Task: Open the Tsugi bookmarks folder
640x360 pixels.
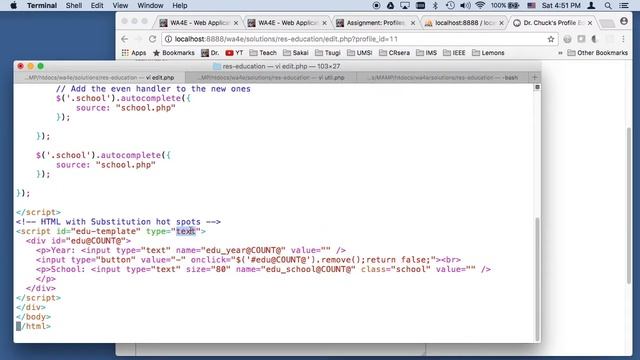Action: pyautogui.click(x=328, y=53)
